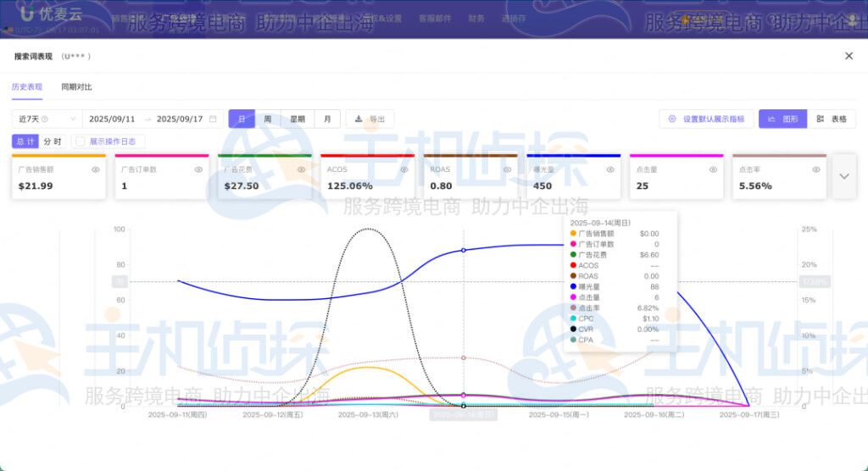Click the calendar icon in date range
The height and width of the screenshot is (471, 868).
[x=213, y=119]
